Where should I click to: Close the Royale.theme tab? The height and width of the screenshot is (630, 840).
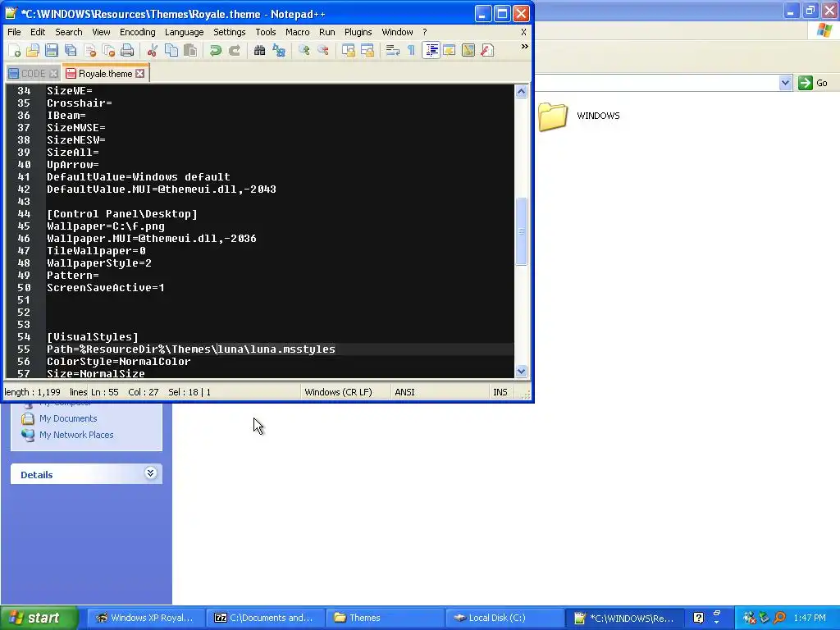tap(139, 73)
